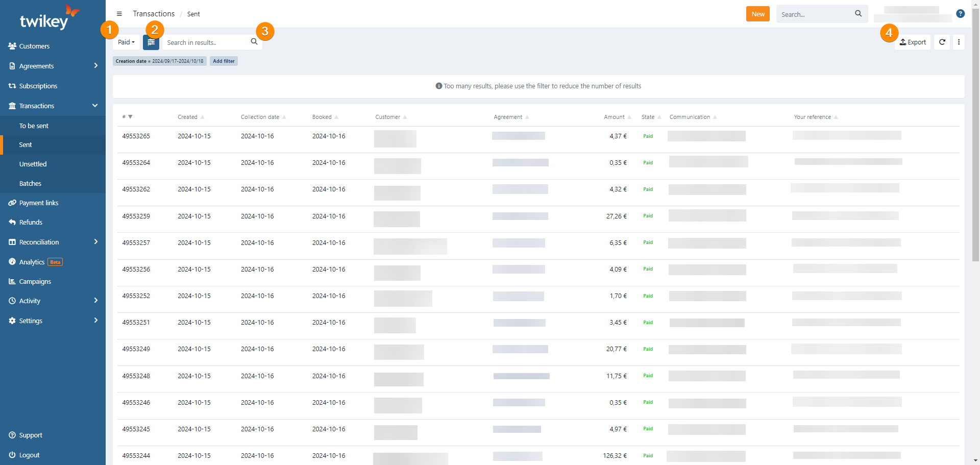
Task: Expand the Reconciliation sidebar section
Action: 53,242
